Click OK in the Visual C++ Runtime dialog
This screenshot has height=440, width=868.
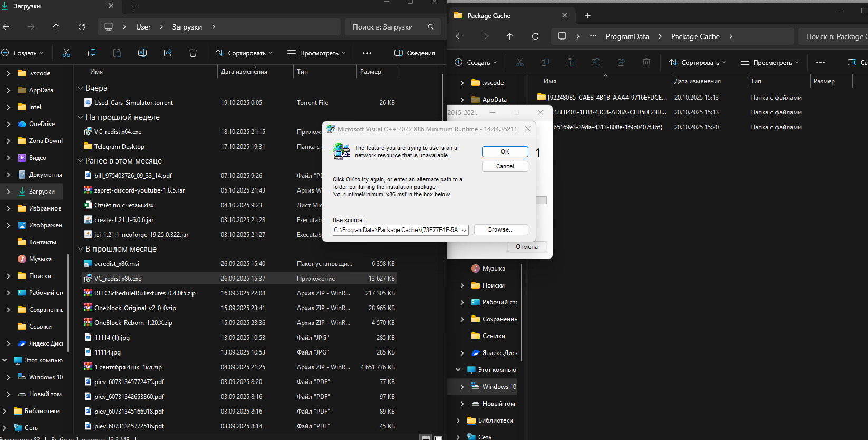coord(505,151)
